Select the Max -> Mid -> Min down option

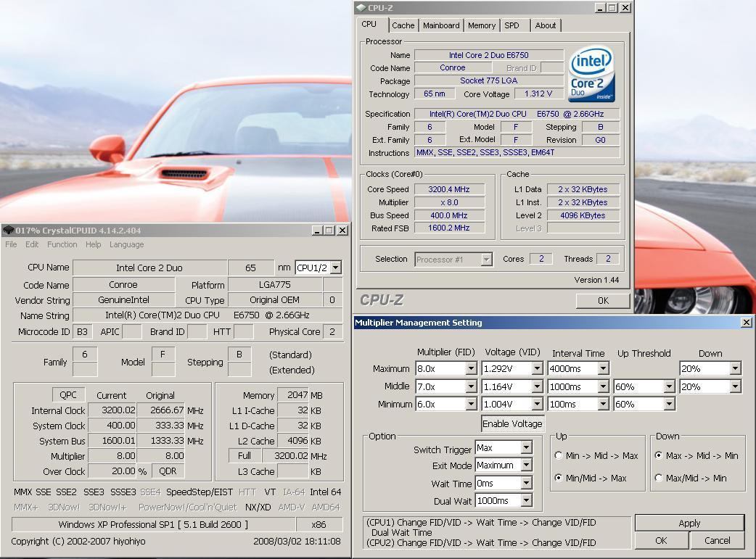coord(659,455)
